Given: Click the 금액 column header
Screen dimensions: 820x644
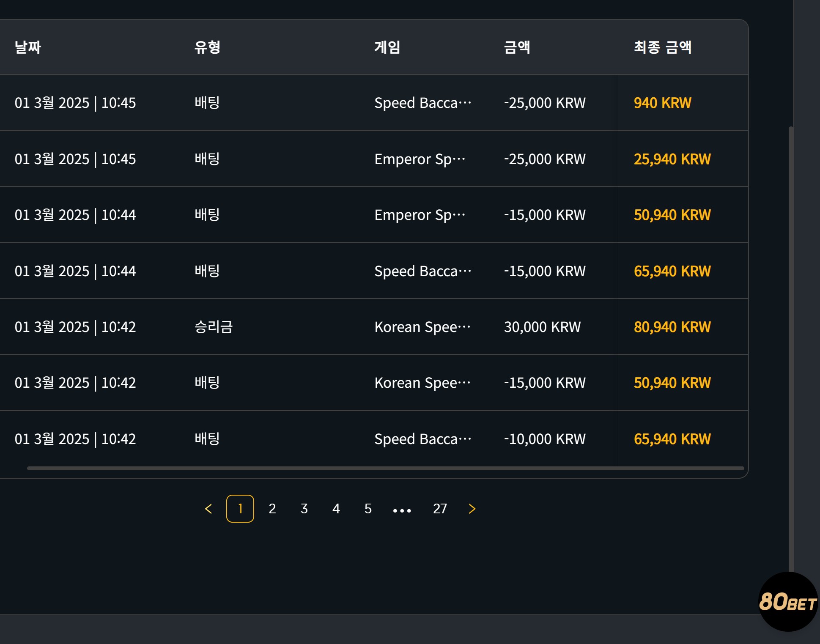Looking at the screenshot, I should [517, 47].
